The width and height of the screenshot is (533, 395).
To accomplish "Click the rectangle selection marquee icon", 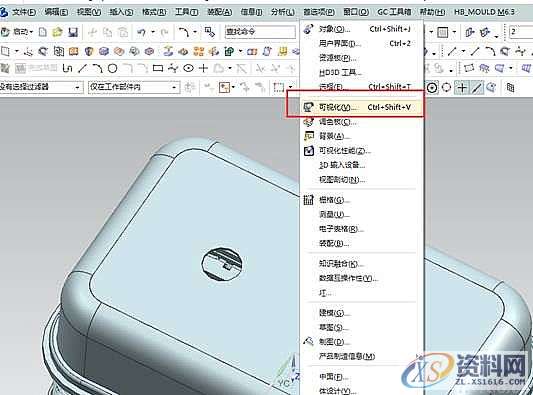I will coord(279,88).
